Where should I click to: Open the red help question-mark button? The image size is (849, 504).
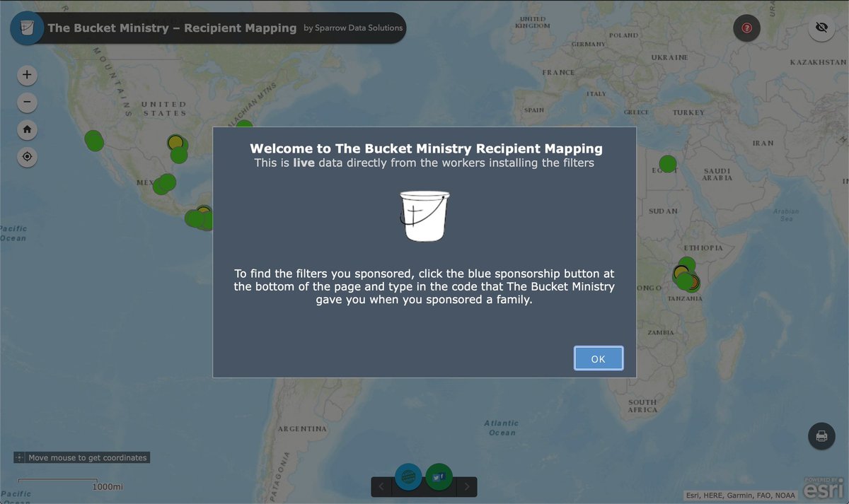(x=746, y=28)
